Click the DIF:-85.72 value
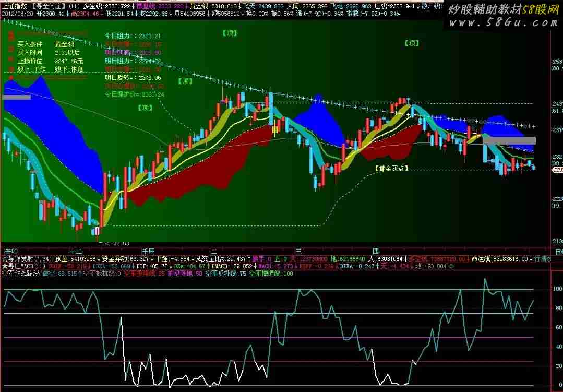Screen dimensions: 563x392 [152, 266]
